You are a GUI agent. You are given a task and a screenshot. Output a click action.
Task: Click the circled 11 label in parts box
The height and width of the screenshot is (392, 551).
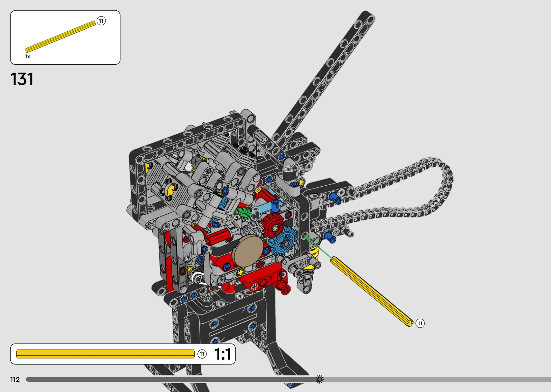(x=101, y=21)
